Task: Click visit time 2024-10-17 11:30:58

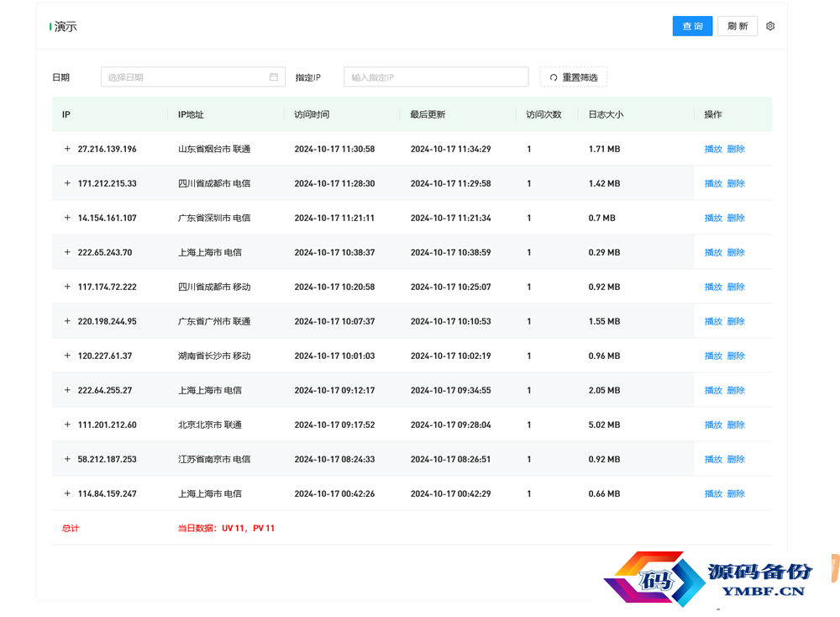Action: (334, 149)
